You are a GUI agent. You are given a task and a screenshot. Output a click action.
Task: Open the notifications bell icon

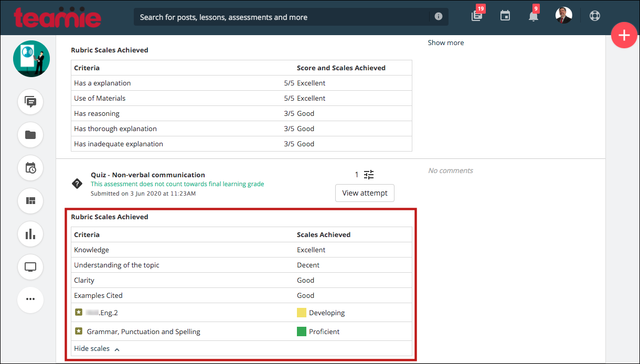(534, 15)
